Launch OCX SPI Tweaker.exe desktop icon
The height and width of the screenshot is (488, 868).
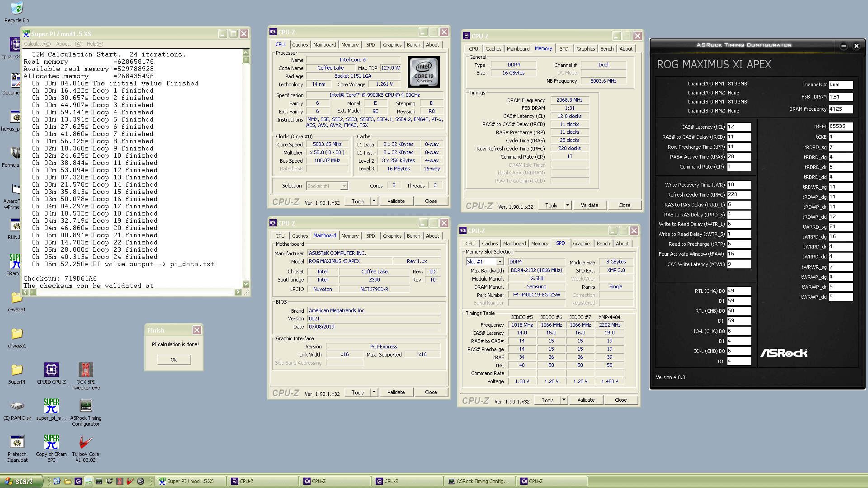85,370
